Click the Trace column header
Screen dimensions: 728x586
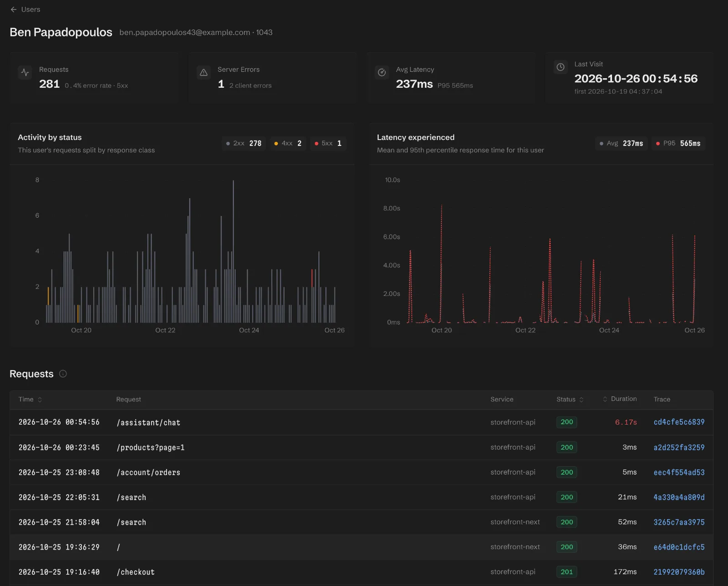click(662, 400)
